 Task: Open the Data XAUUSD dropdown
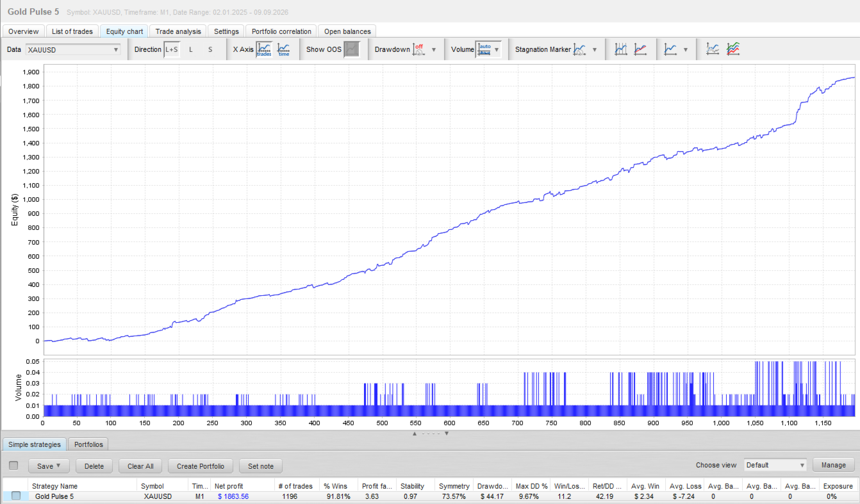point(73,49)
